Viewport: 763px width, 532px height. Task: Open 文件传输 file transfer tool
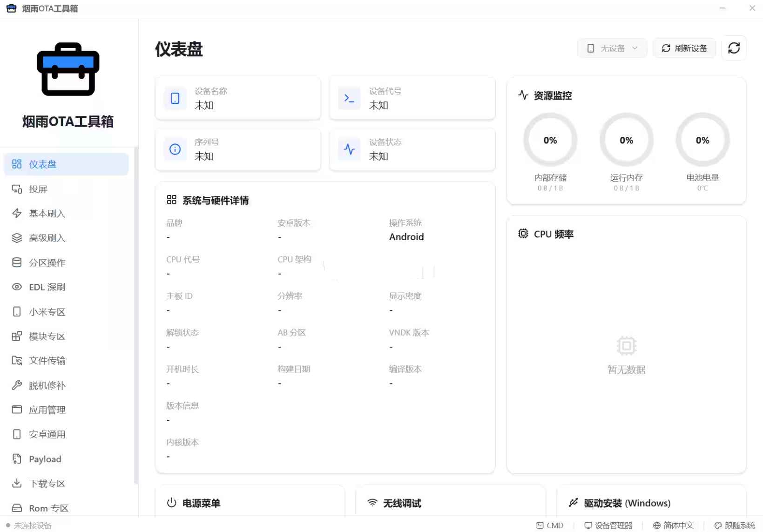click(x=47, y=361)
